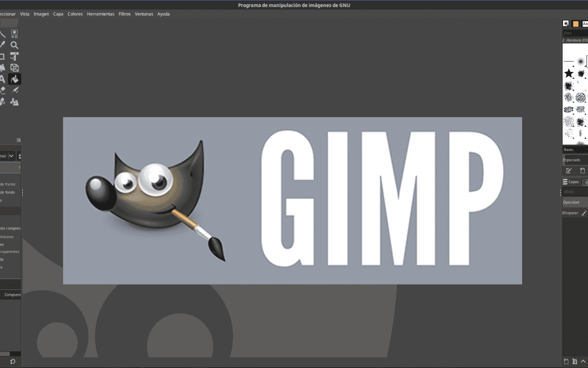588x368 pixels.
Task: Open the Herramientas menu
Action: tap(101, 14)
